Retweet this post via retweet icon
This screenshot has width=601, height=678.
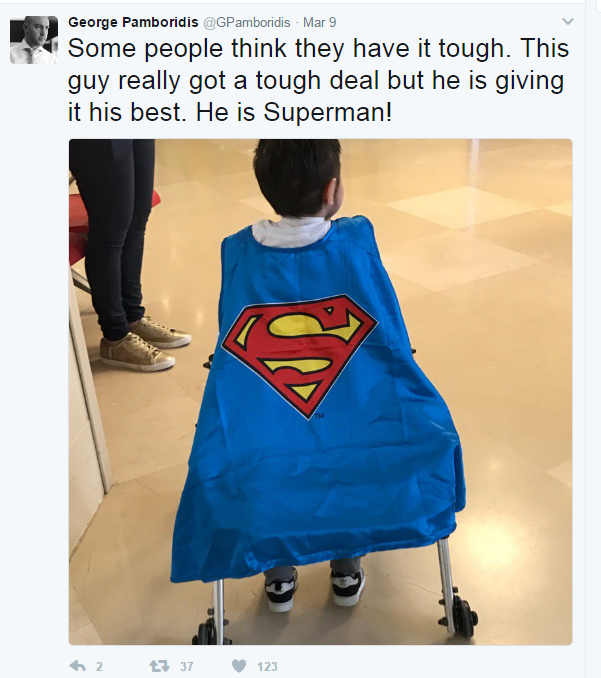[159, 666]
